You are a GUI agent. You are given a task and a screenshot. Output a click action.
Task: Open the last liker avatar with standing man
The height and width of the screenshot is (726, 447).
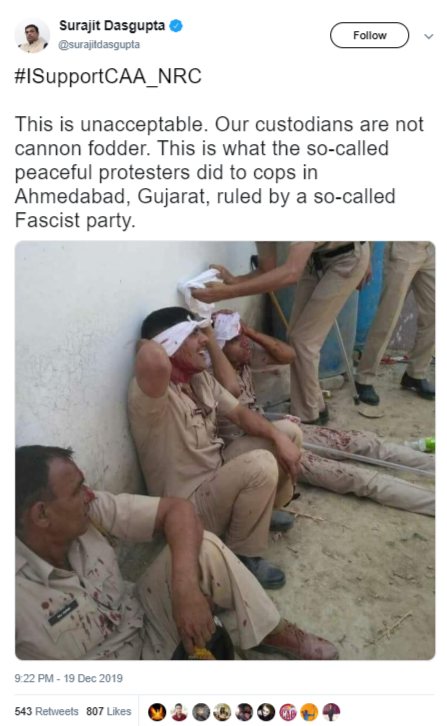coord(331,712)
